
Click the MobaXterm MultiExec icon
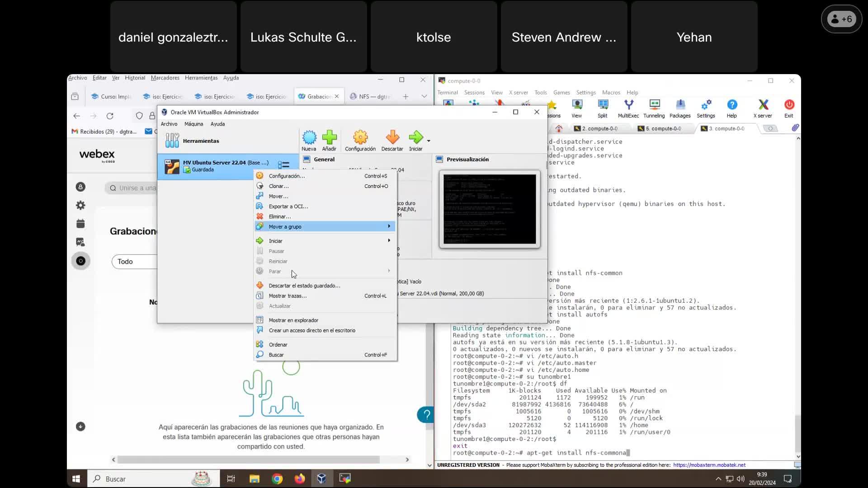point(628,105)
